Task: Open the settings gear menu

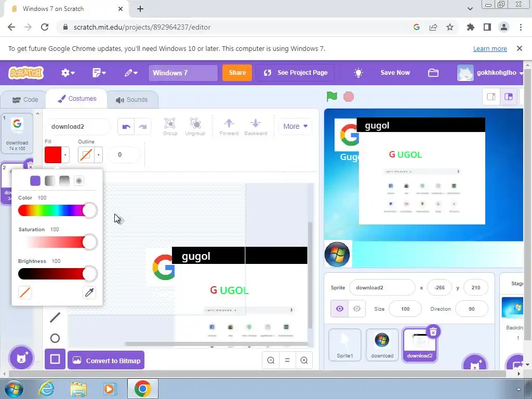Action: point(68,73)
